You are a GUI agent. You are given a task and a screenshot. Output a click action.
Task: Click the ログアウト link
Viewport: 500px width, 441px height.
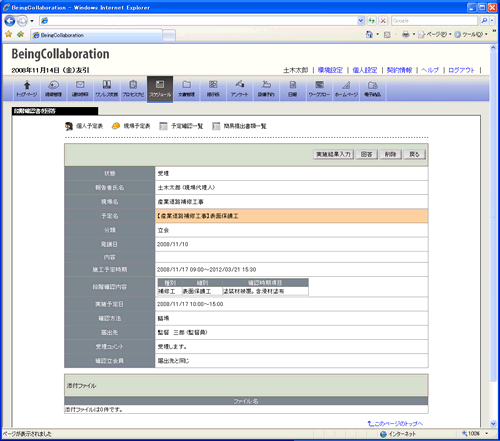tap(461, 70)
